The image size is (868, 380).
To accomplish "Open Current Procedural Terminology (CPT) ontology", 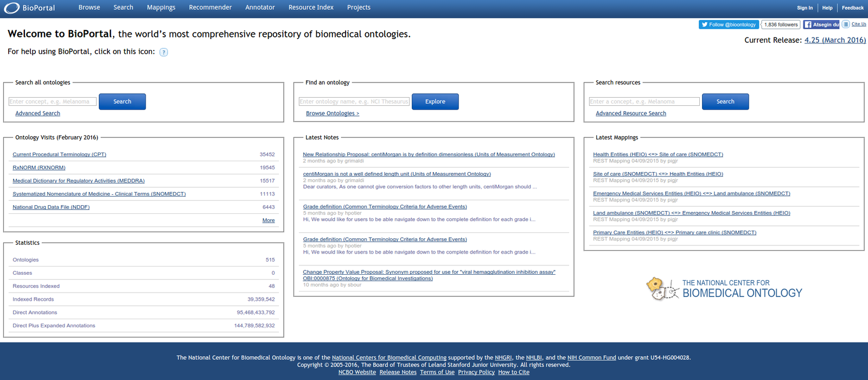I will 59,155.
